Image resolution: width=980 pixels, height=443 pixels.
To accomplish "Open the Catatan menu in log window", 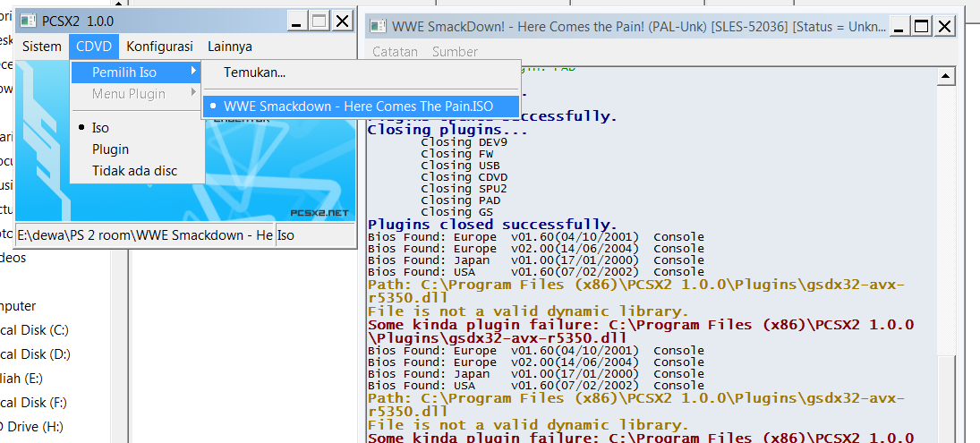I will 395,52.
